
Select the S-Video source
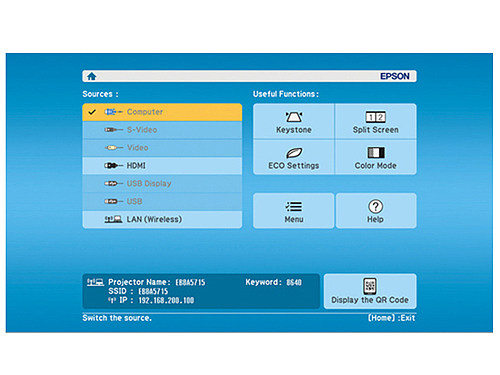[162, 130]
